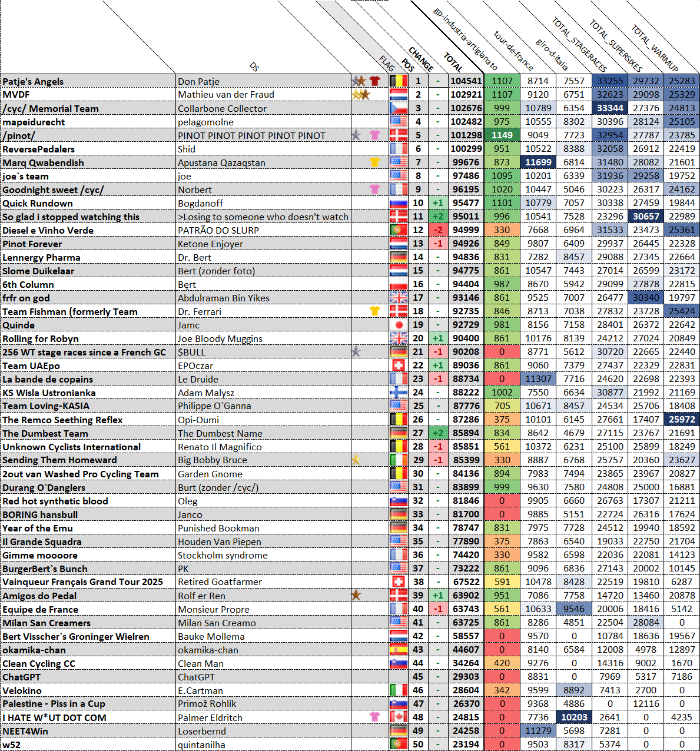The height and width of the screenshot is (751, 700).
Task: Click the Finland flag beside Adam Malysz
Action: point(399,393)
